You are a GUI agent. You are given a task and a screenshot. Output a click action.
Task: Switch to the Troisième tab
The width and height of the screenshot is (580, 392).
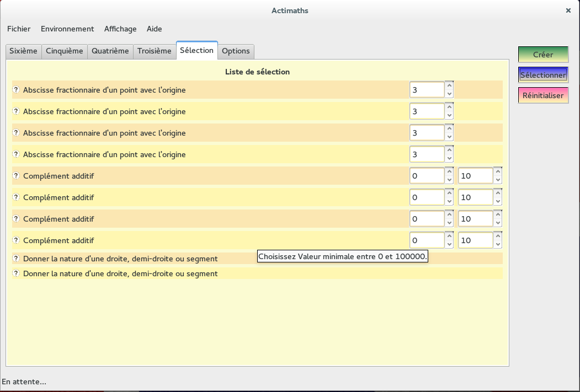pos(154,51)
